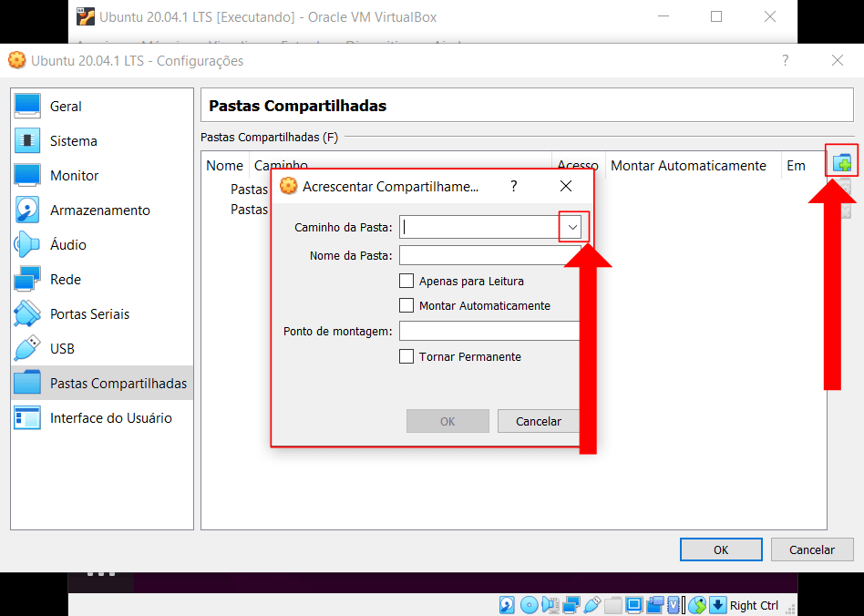
Task: Click the Right Ctrl host key label
Action: pos(754,606)
